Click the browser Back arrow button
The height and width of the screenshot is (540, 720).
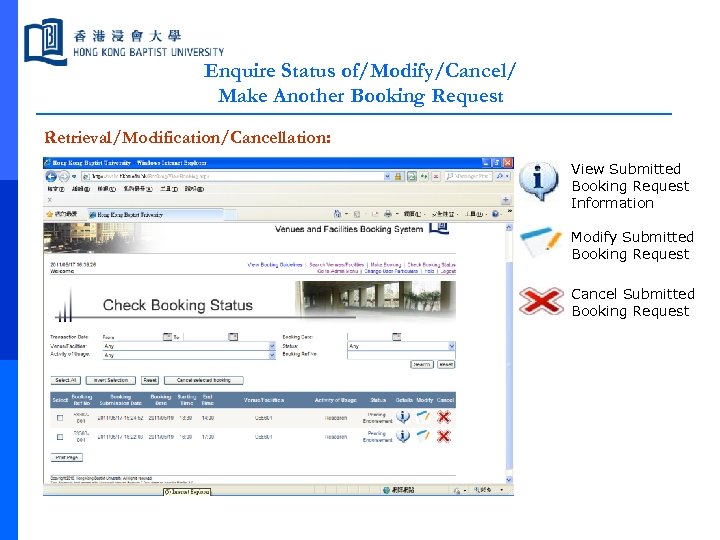point(51,176)
